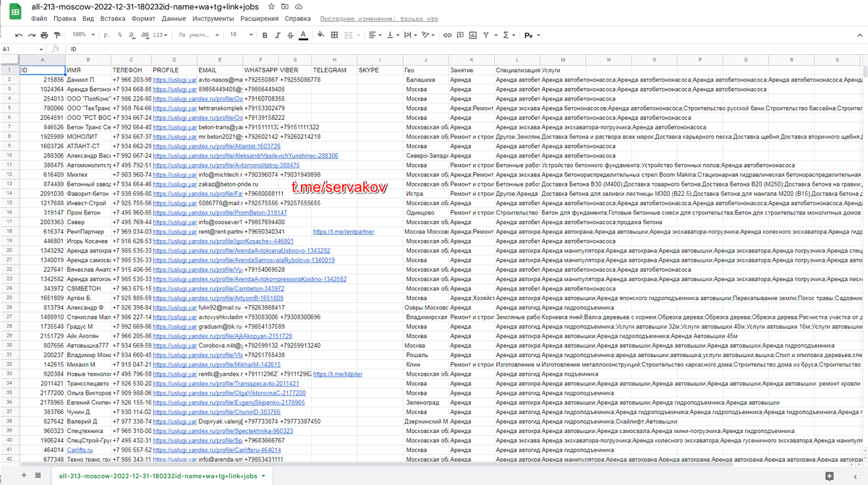The image size is (868, 485).
Task: Open the Вставка menu
Action: tap(113, 18)
